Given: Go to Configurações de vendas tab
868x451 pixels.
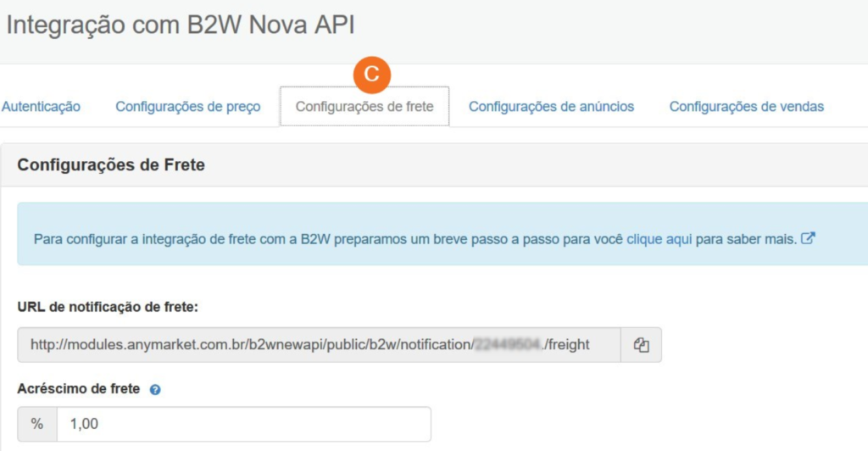Looking at the screenshot, I should pyautogui.click(x=746, y=106).
